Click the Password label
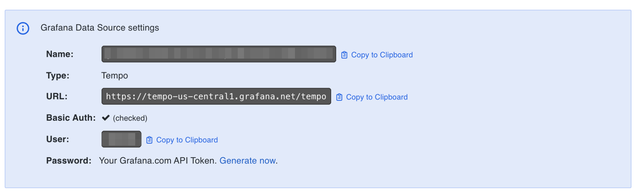Screen dimensions: 644x195 [69, 160]
